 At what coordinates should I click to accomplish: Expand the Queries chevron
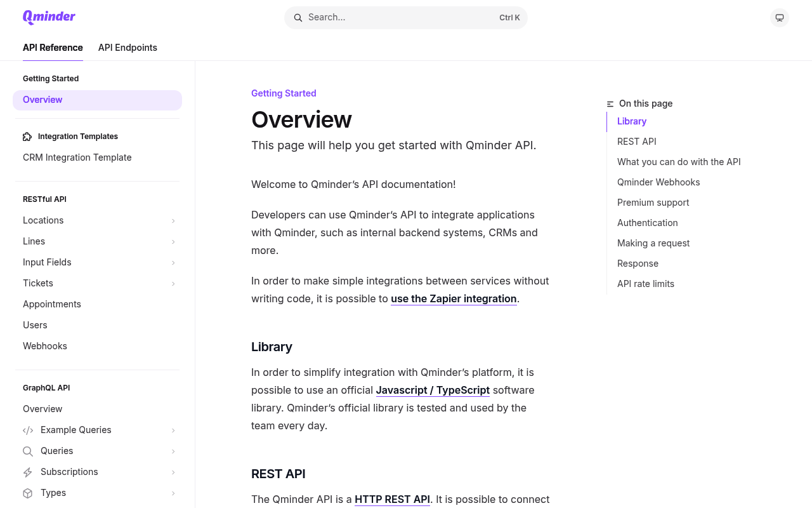click(x=173, y=451)
